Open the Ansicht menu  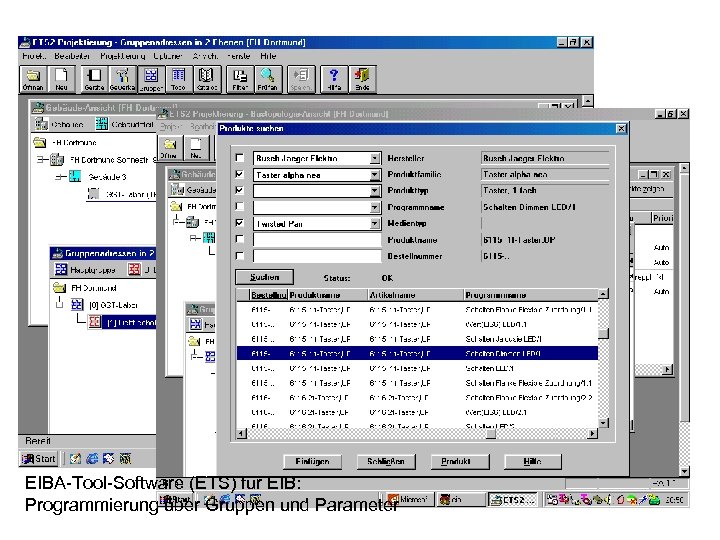click(205, 56)
